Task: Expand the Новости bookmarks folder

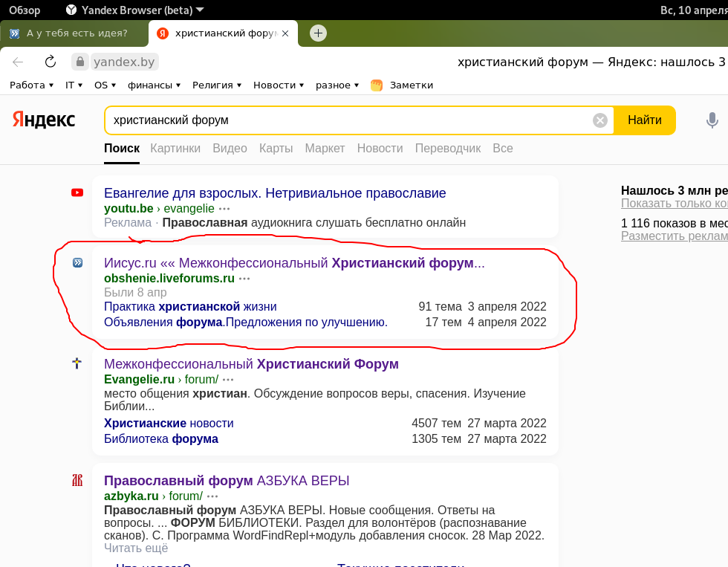Action: point(279,85)
